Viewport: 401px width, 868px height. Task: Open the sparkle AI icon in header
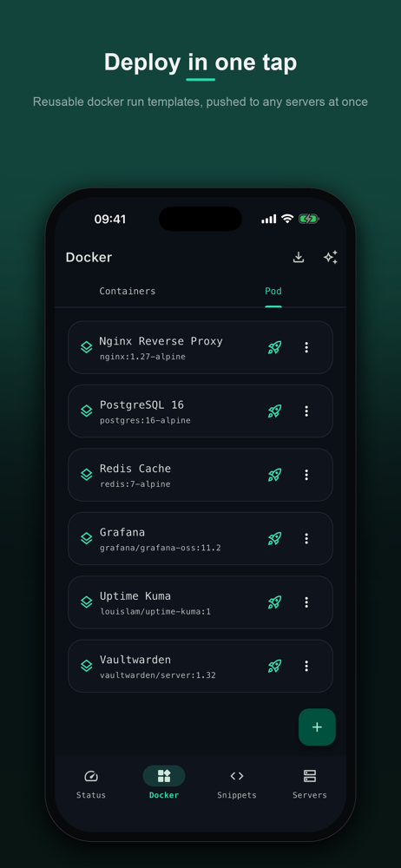(331, 257)
